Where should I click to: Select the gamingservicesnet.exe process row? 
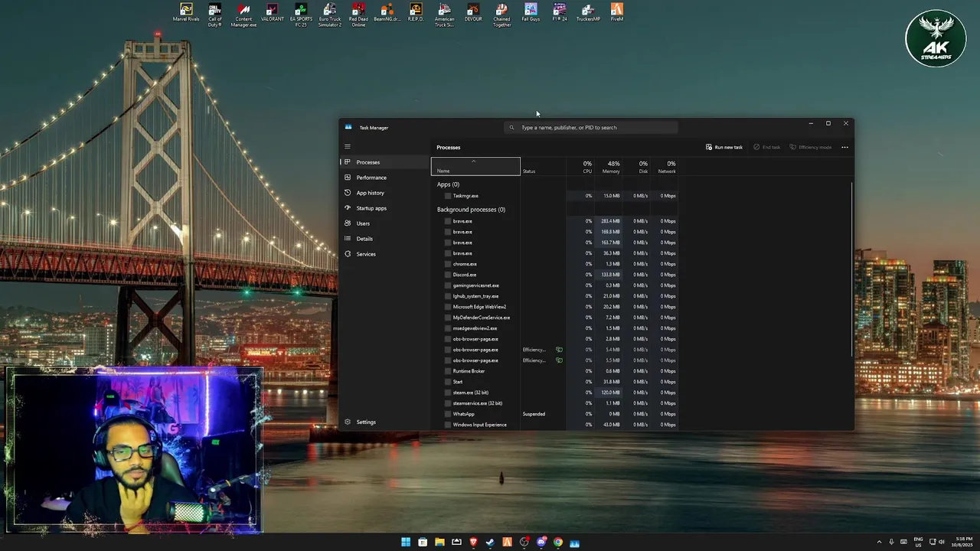(x=555, y=285)
